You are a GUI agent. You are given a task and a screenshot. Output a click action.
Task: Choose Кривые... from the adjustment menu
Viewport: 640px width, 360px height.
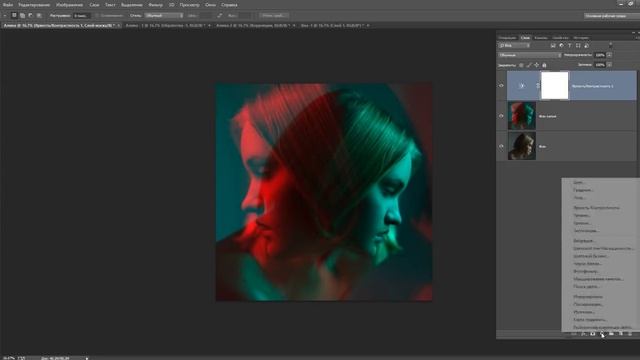[582, 223]
